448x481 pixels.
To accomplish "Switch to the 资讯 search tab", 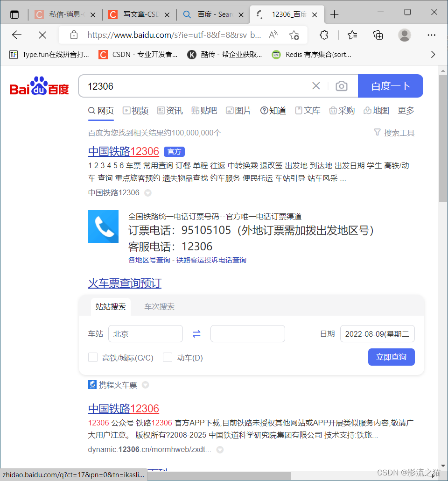I will point(170,110).
